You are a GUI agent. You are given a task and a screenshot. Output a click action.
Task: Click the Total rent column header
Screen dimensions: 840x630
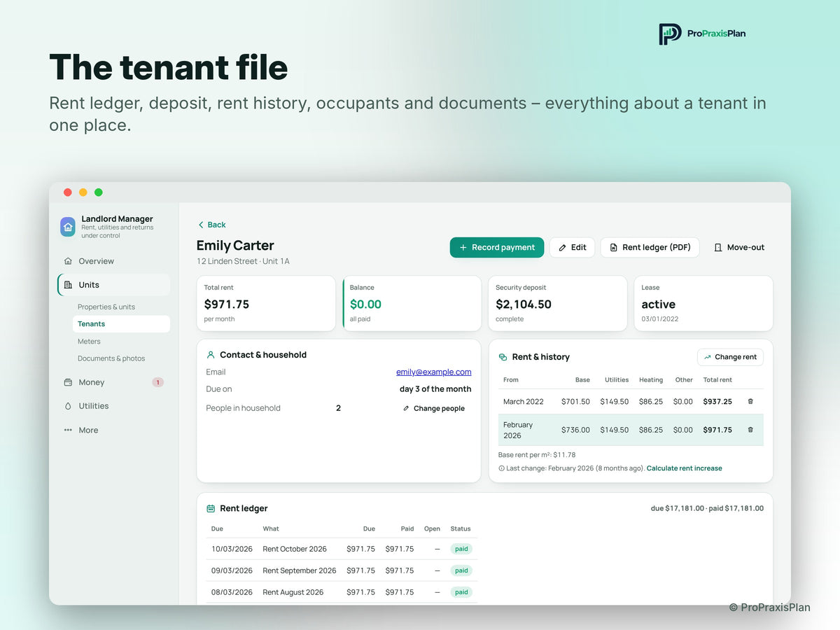717,380
